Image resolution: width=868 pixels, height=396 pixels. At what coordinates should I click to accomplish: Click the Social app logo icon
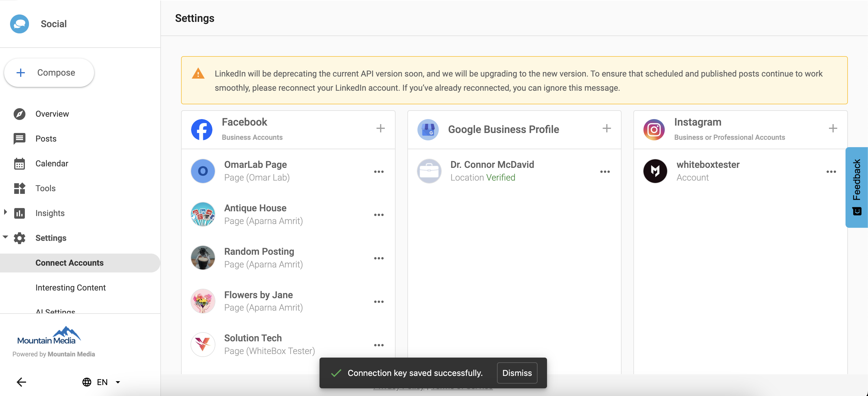point(20,24)
